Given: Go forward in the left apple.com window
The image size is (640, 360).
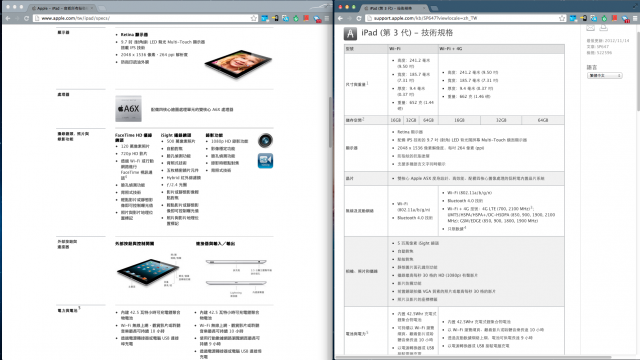Looking at the screenshot, I should point(17,18).
